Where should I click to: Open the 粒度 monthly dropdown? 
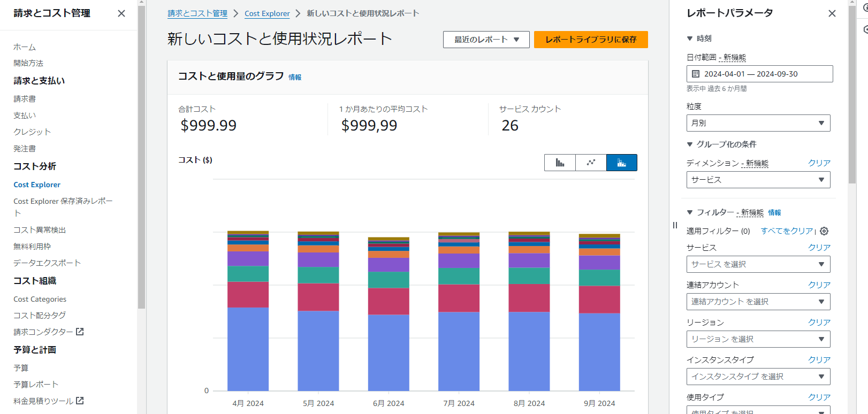tap(758, 123)
